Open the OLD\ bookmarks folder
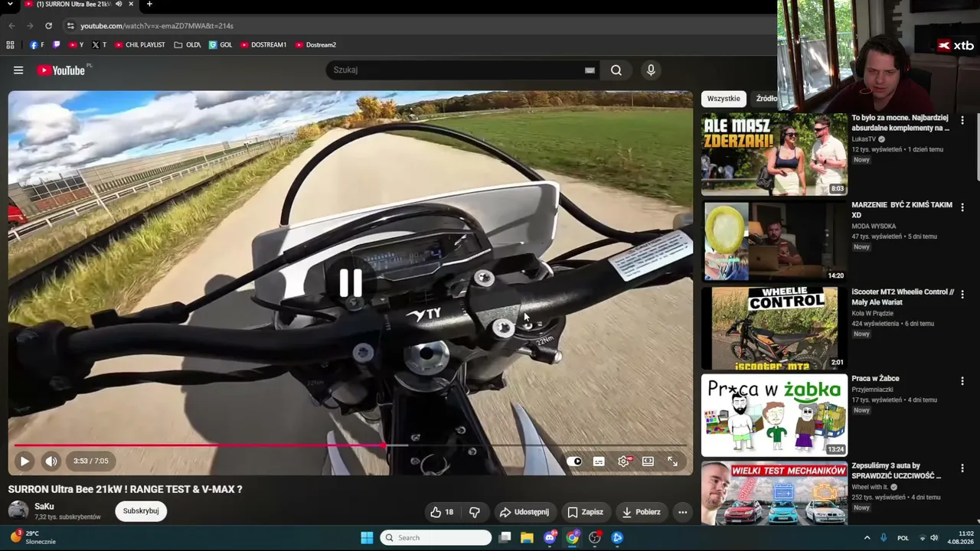980x551 pixels. click(x=188, y=45)
